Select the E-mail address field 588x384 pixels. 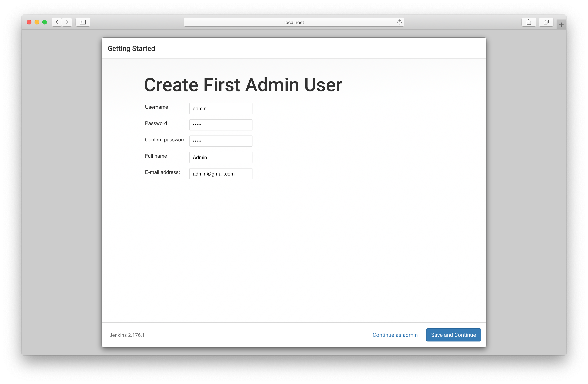click(221, 174)
